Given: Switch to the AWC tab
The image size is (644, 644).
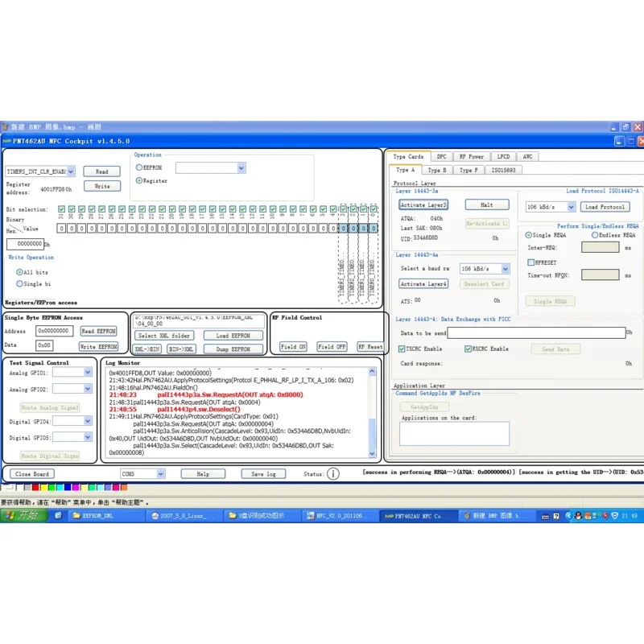Looking at the screenshot, I should tap(527, 156).
